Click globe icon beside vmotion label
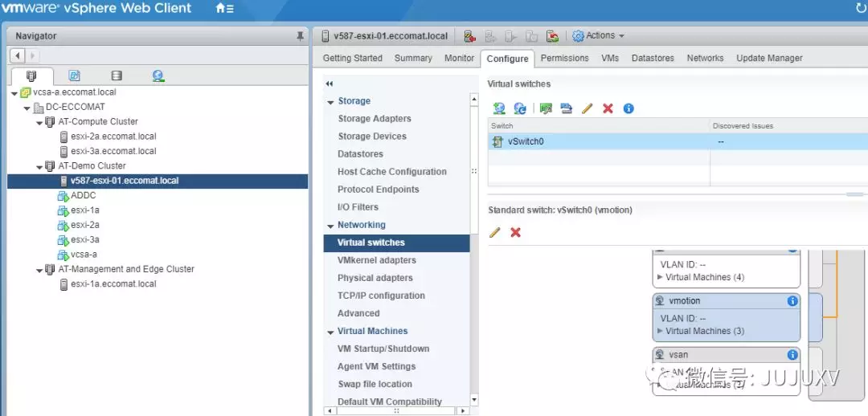Image resolution: width=868 pixels, height=416 pixels. (660, 301)
